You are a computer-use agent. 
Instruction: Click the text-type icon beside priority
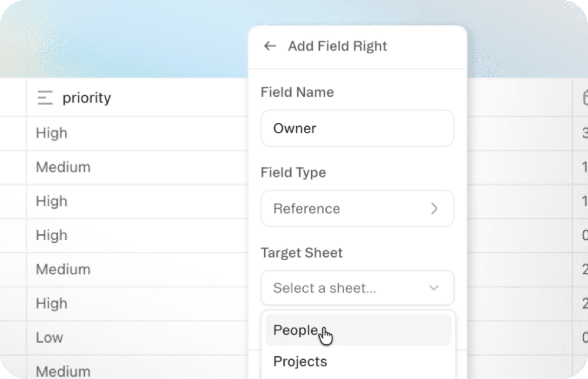coord(45,98)
